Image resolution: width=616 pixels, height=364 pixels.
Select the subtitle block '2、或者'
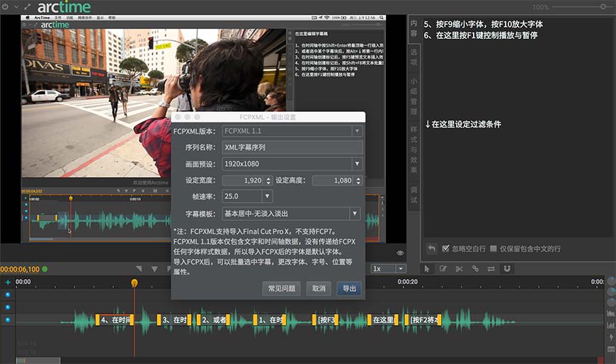pyautogui.click(x=213, y=319)
